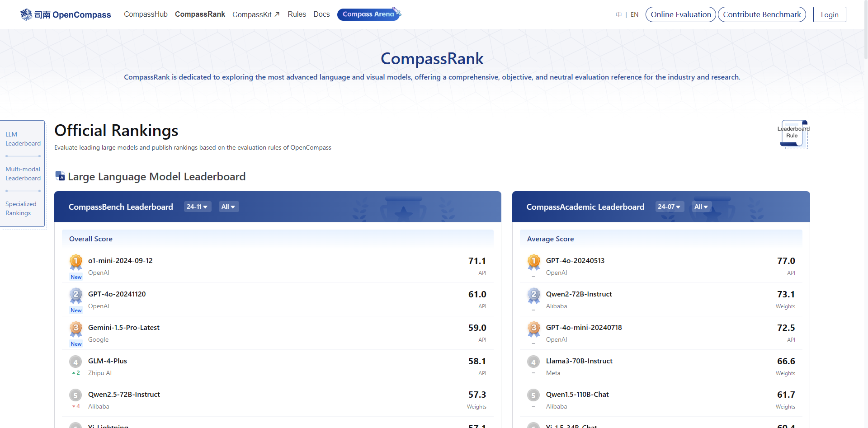Click the gold medal icon beside o1-mini-2024-09-12

tap(75, 262)
